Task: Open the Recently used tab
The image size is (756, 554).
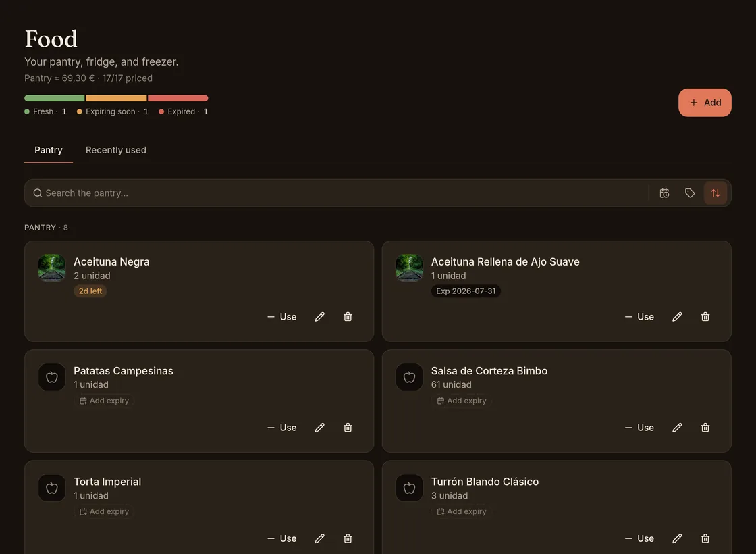Action: pyautogui.click(x=115, y=150)
